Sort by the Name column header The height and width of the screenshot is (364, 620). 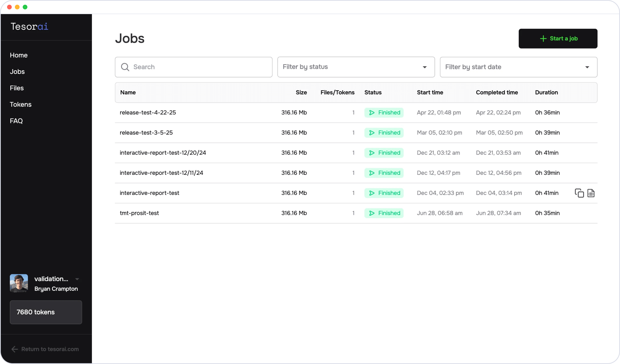[128, 92]
